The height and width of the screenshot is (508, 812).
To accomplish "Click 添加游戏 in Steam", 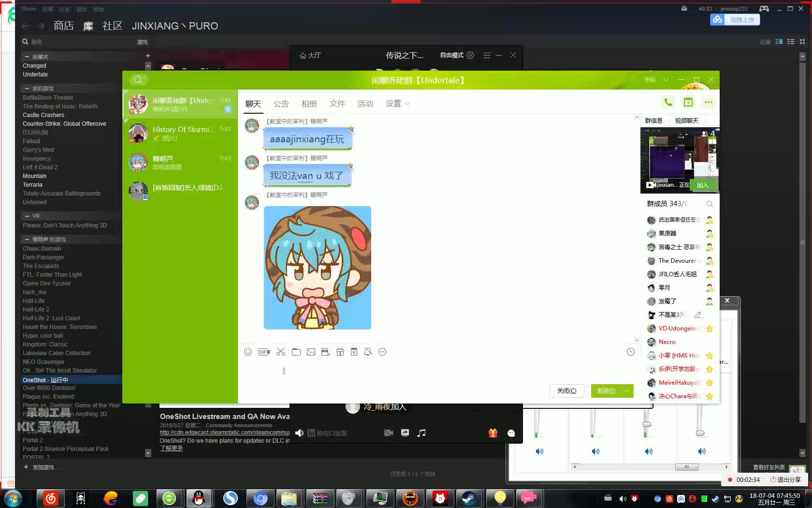I will pos(41,467).
